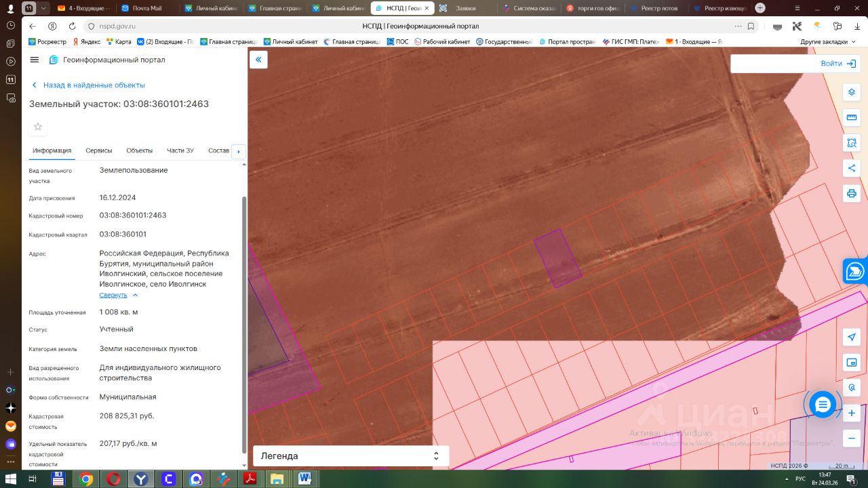Zoom out of the map
Viewport: 868px width, 488px height.
point(852,438)
